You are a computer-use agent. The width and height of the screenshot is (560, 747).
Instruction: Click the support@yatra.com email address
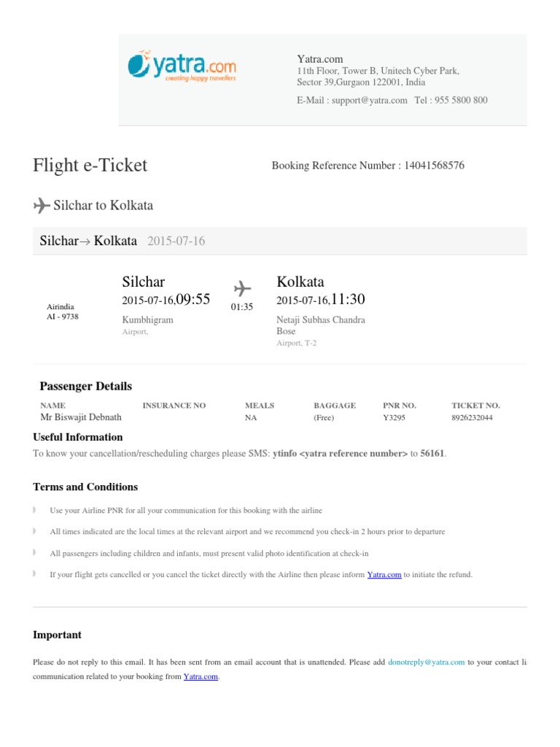click(369, 101)
